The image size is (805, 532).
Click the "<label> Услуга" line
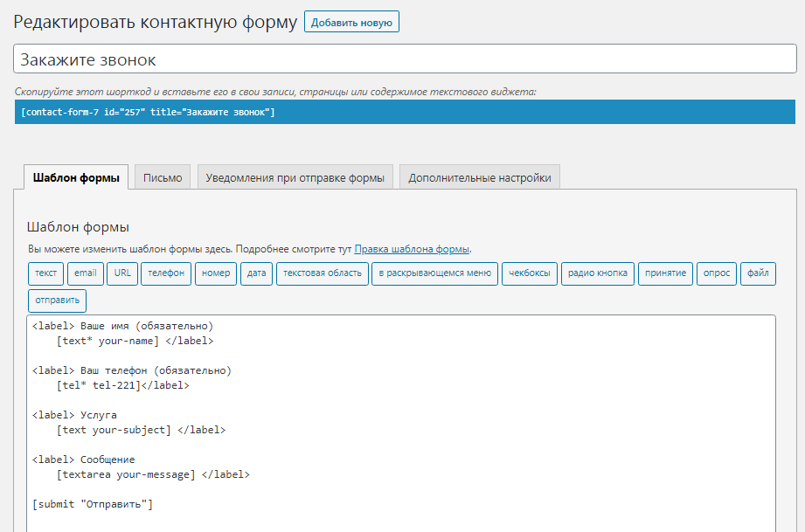tap(74, 415)
